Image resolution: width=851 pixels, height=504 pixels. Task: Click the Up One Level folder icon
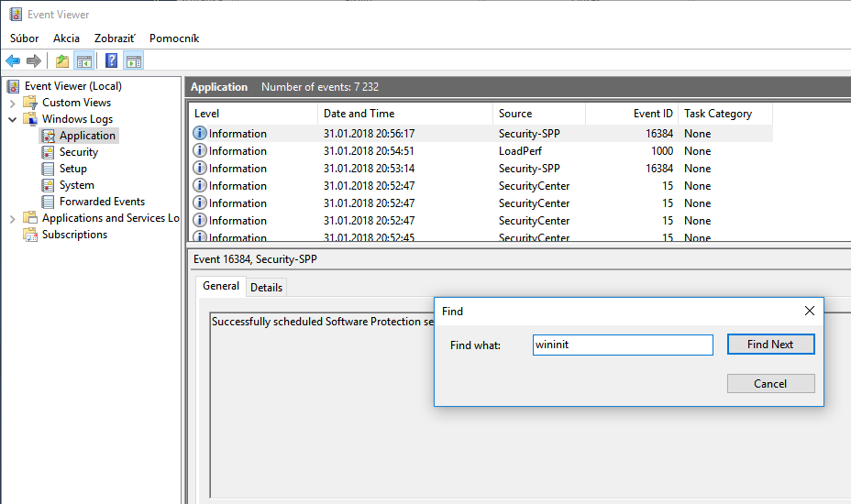[x=61, y=61]
